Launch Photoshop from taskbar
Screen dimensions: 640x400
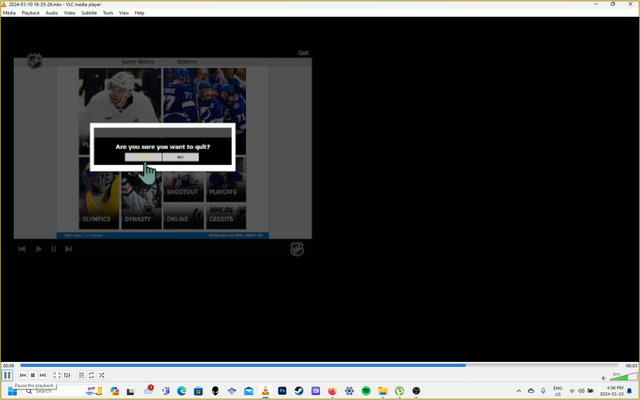tap(282, 391)
